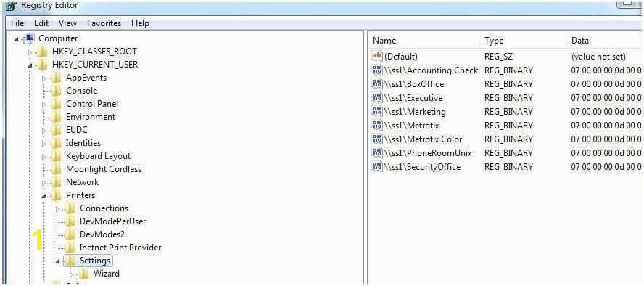Click the Inetnet Print Provider folder icon
Image resolution: width=644 pixels, height=286 pixels.
coord(70,248)
